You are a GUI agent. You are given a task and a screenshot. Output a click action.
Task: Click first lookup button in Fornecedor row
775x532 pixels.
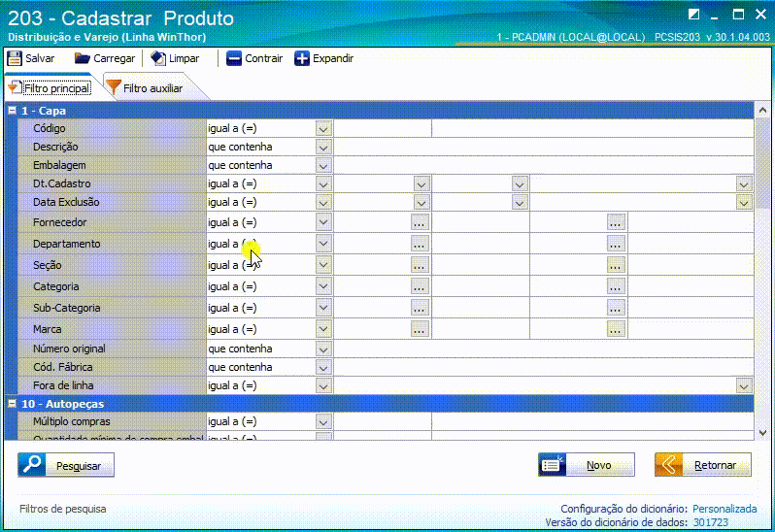420,222
